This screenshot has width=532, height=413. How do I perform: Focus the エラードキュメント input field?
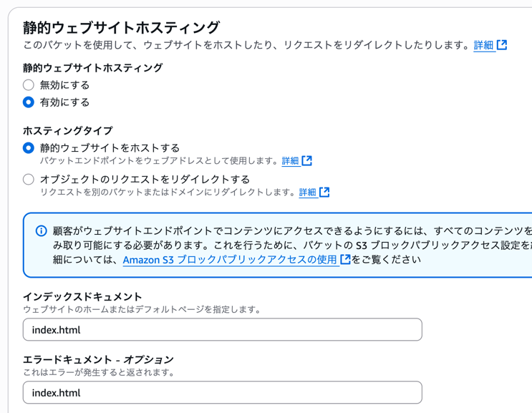(x=222, y=393)
